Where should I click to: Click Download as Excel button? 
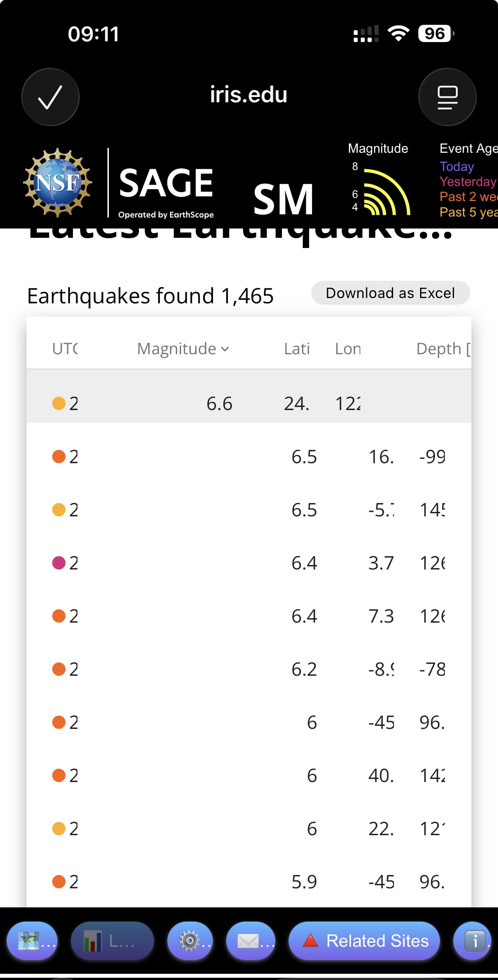(390, 293)
